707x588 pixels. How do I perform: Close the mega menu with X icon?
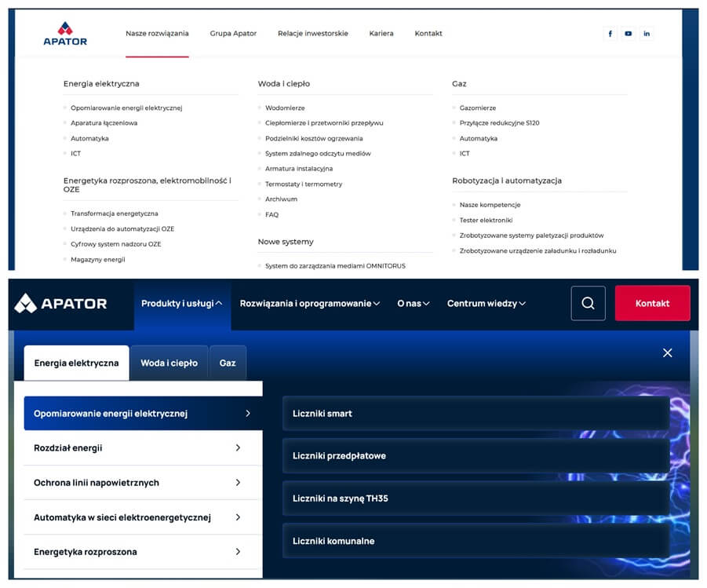pos(667,353)
